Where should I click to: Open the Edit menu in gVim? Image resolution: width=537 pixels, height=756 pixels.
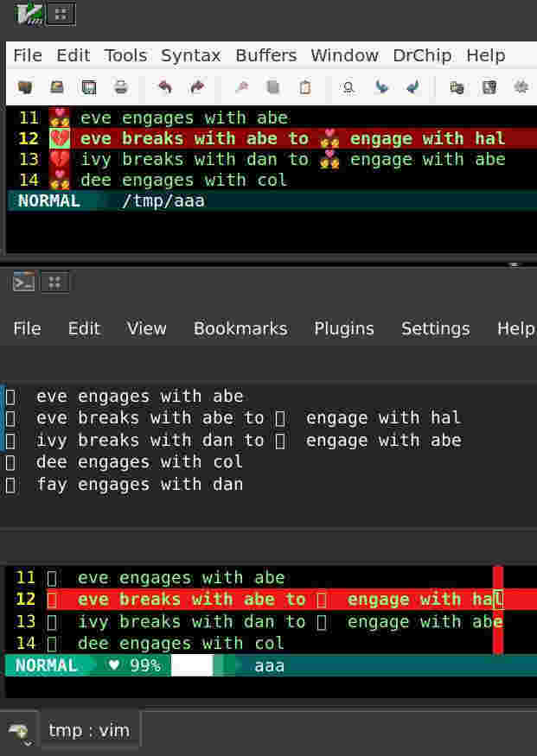(x=74, y=55)
